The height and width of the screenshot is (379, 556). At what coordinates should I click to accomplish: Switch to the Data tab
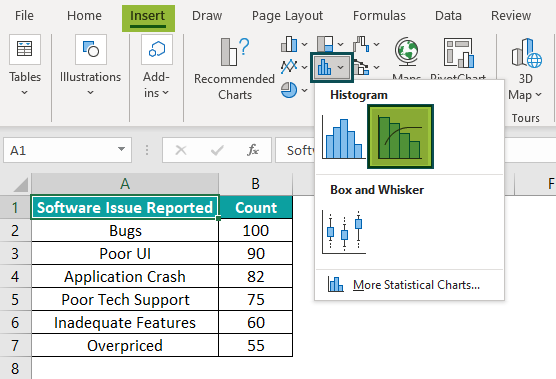click(x=448, y=16)
